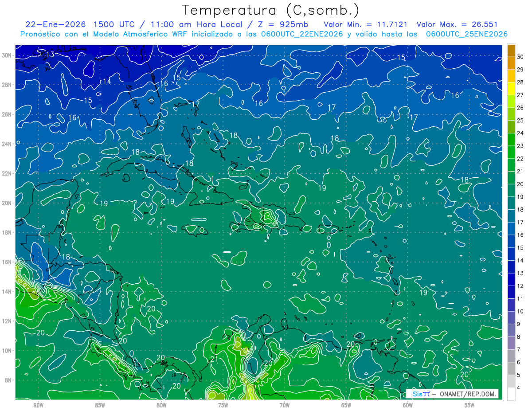Click the colorbar scale label 4
This screenshot has width=532, height=411.
(519, 388)
